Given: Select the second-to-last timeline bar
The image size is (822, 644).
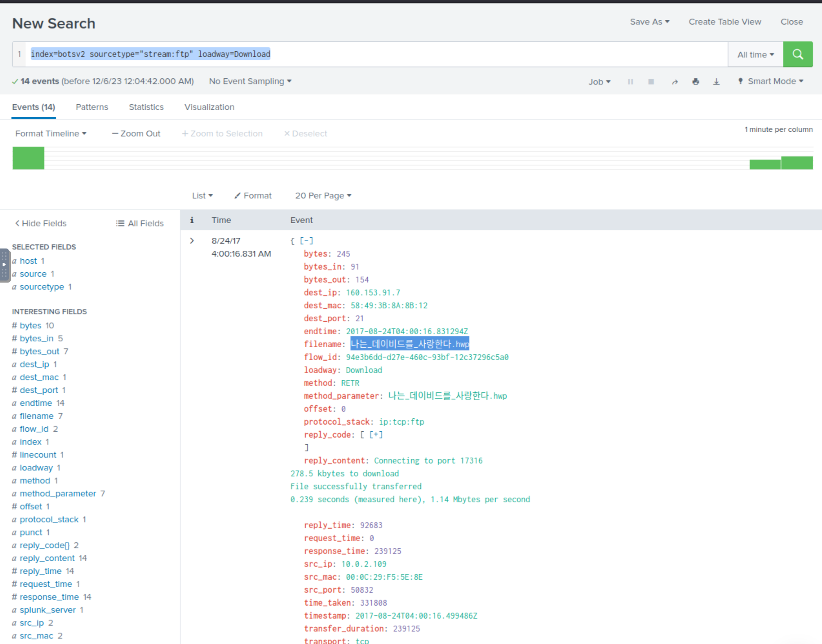Looking at the screenshot, I should coord(765,165).
